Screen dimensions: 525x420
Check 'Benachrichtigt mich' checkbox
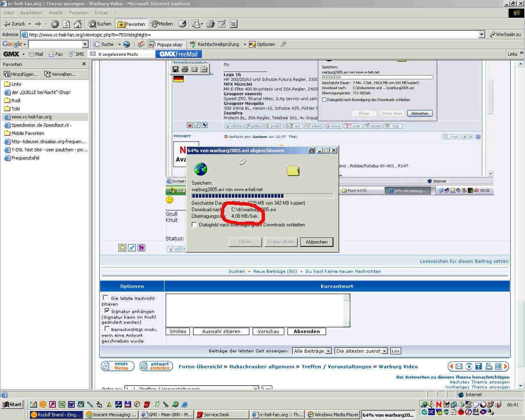coord(107,329)
